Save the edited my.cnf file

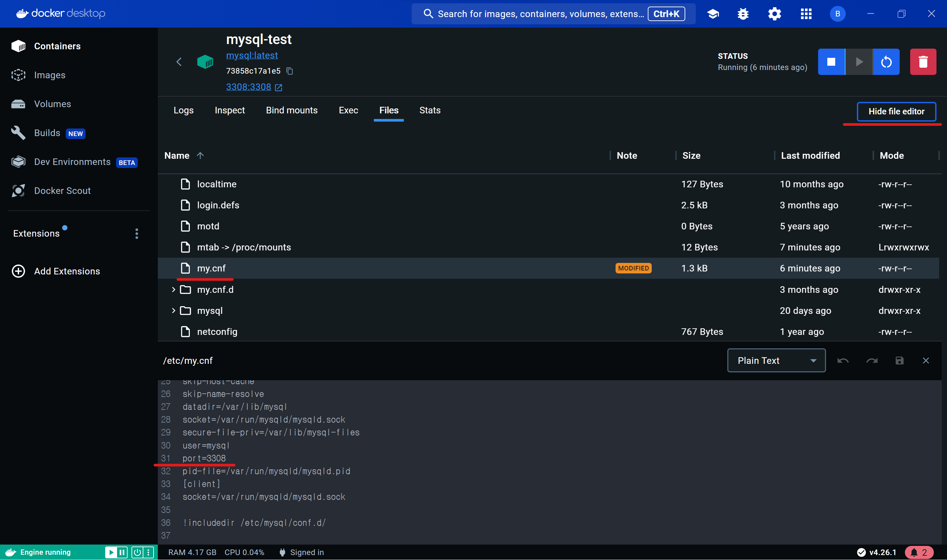[x=899, y=361]
